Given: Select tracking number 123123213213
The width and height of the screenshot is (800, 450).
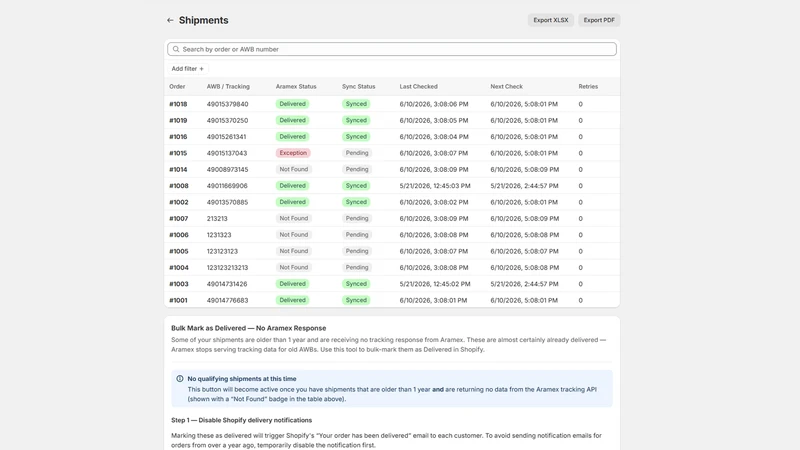Looking at the screenshot, I should (228, 267).
